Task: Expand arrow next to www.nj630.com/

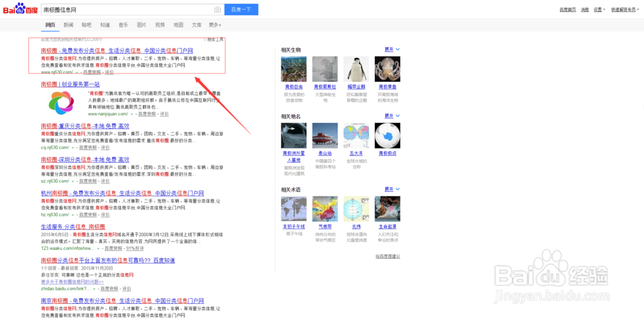Action: click(77, 72)
